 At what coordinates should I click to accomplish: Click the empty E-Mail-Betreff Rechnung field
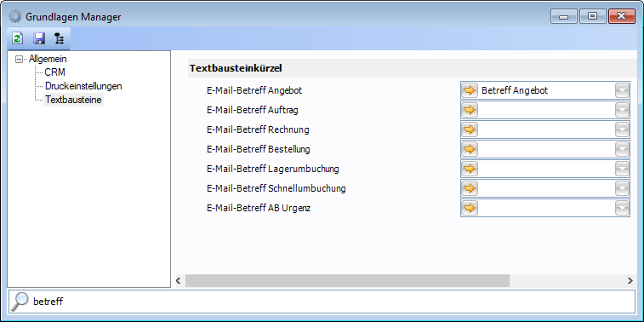[546, 129]
